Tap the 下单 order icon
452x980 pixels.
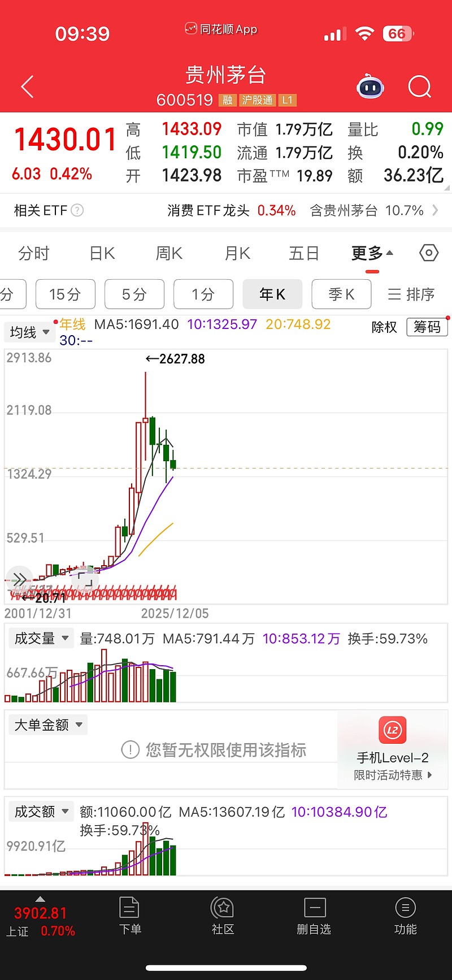coord(130,916)
